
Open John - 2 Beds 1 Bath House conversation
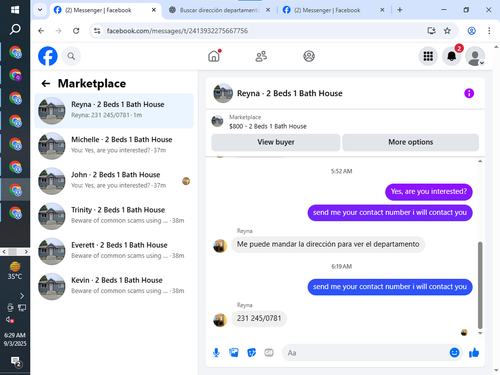pos(114,181)
